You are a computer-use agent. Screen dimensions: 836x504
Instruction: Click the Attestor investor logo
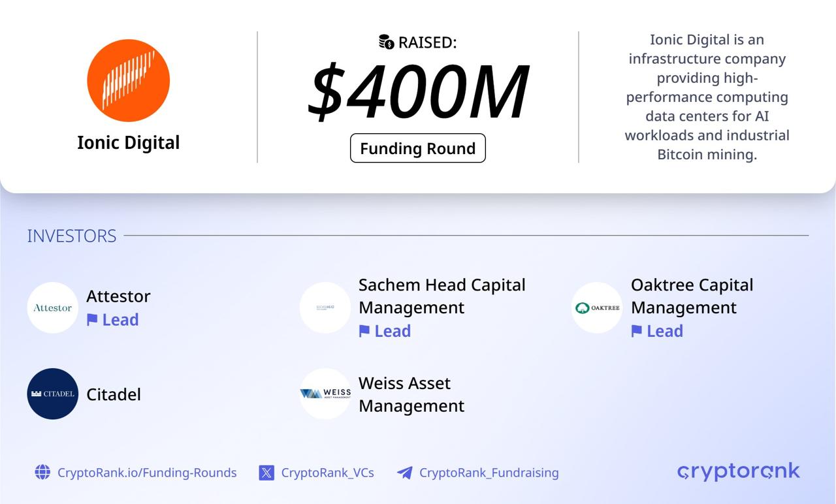click(x=52, y=307)
